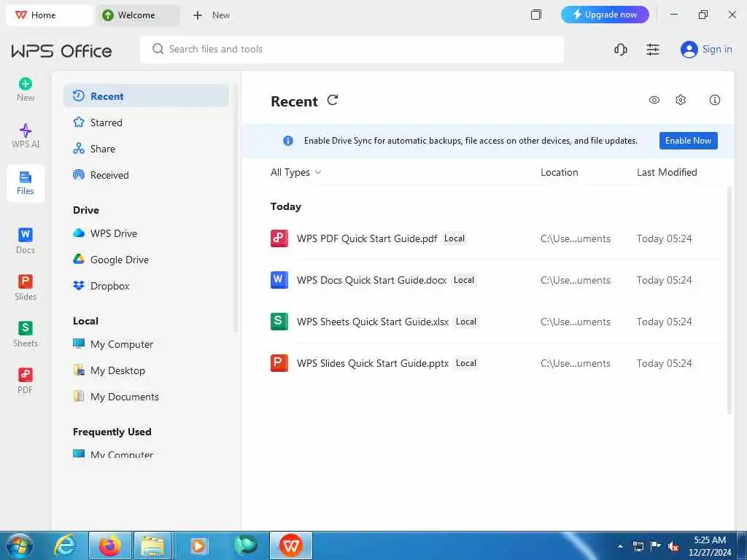Click the Sign in avatar icon
Image resolution: width=747 pixels, height=560 pixels.
(x=689, y=50)
